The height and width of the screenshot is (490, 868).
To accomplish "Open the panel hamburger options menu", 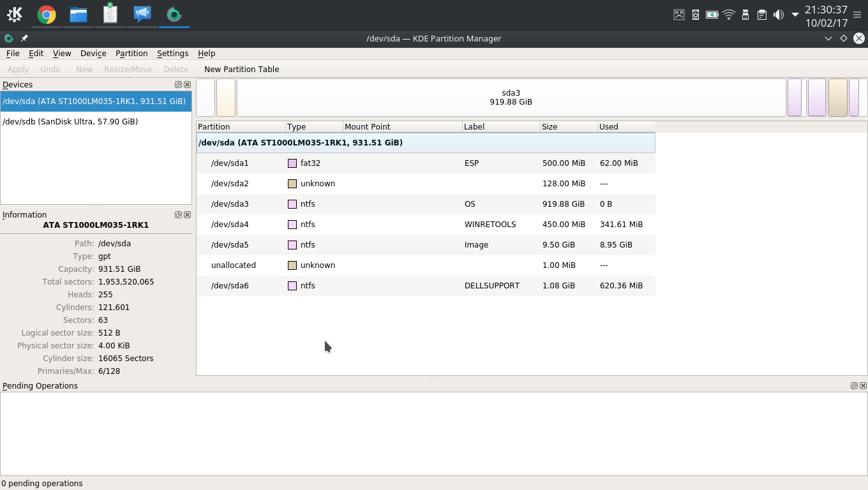I will (x=857, y=15).
